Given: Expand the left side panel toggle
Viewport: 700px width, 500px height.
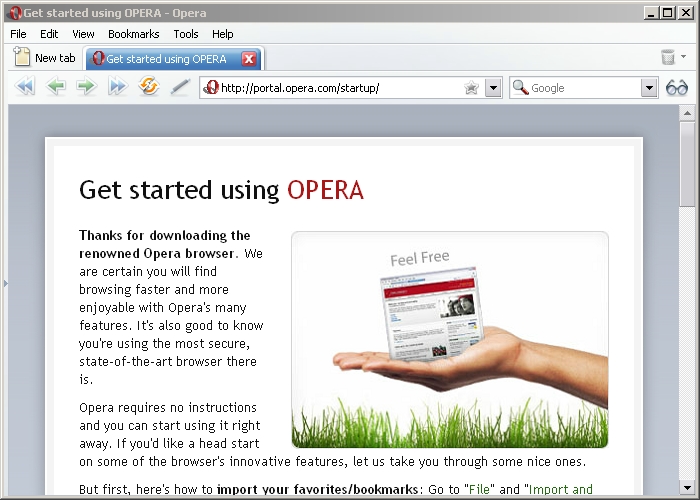Looking at the screenshot, I should tap(5, 283).
